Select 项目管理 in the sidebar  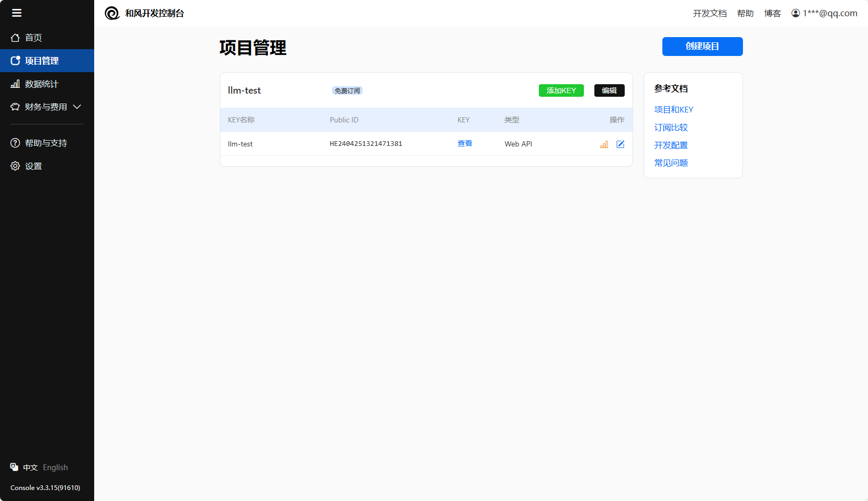click(41, 61)
